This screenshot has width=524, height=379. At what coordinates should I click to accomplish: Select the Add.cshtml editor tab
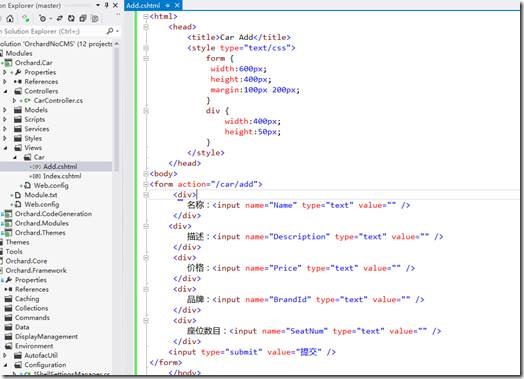(143, 5)
